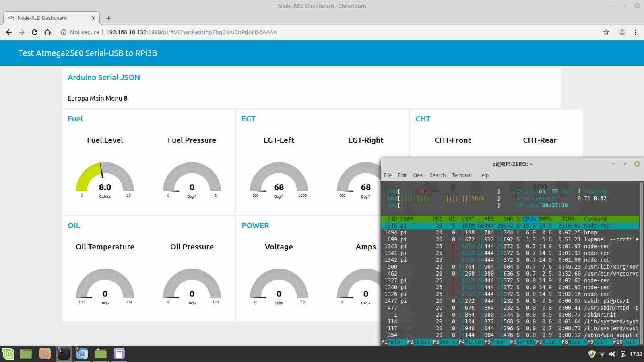
Task: Click htop F4 Filter
Action: coord(471,342)
